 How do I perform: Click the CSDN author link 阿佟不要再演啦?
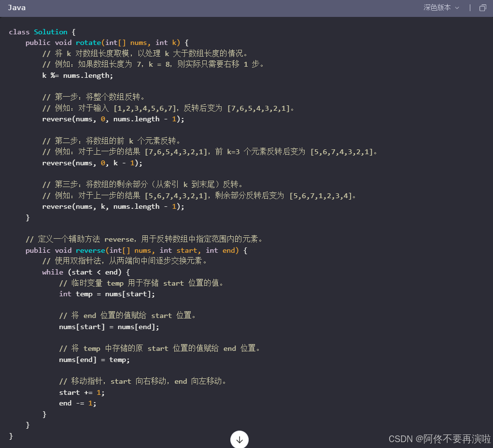click(x=454, y=439)
